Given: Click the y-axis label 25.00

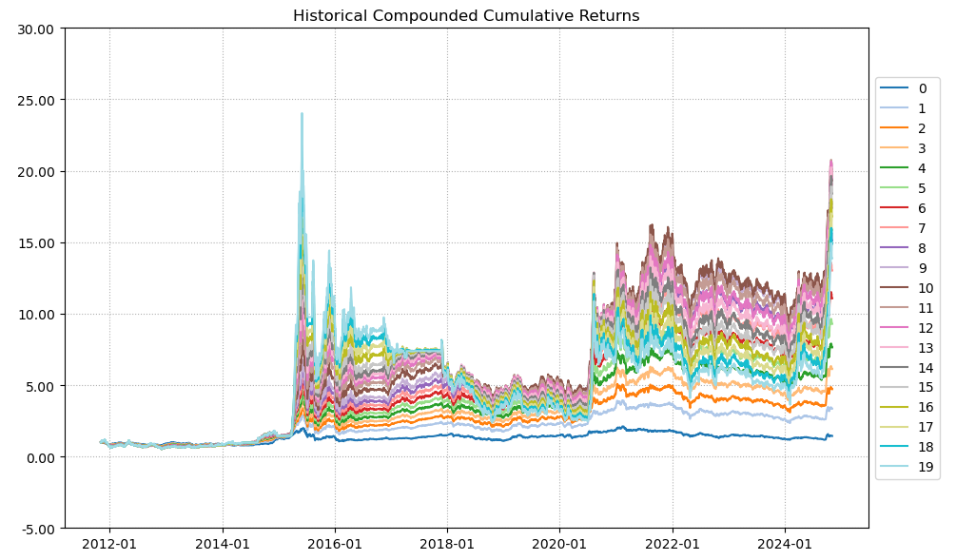Looking at the screenshot, I should pos(36,101).
